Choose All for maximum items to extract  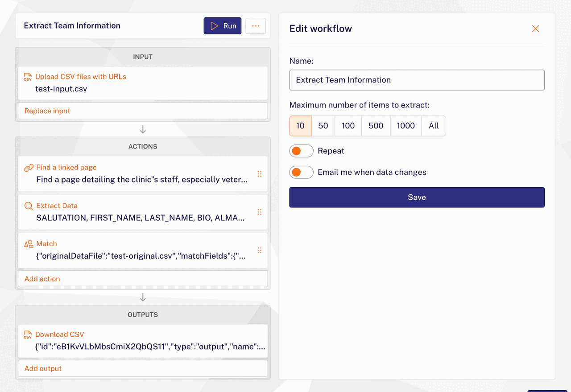point(434,126)
